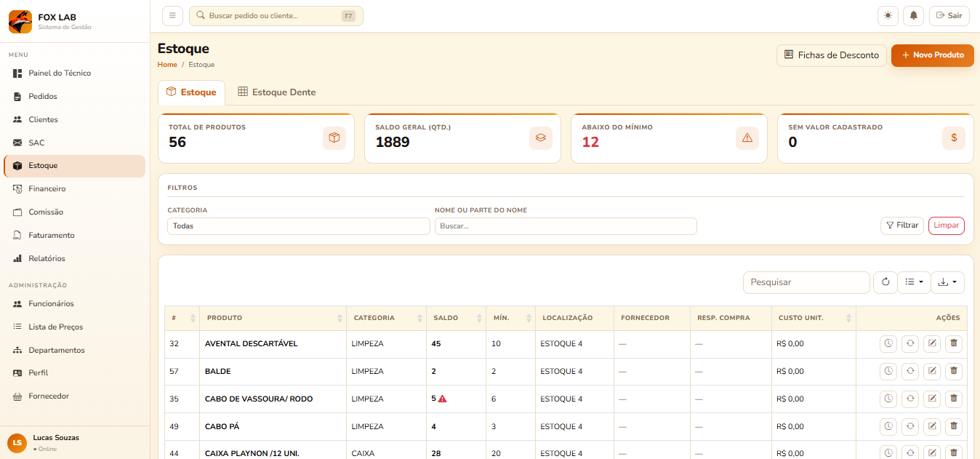Open the Categoria dropdown showing Todas

[x=298, y=226]
